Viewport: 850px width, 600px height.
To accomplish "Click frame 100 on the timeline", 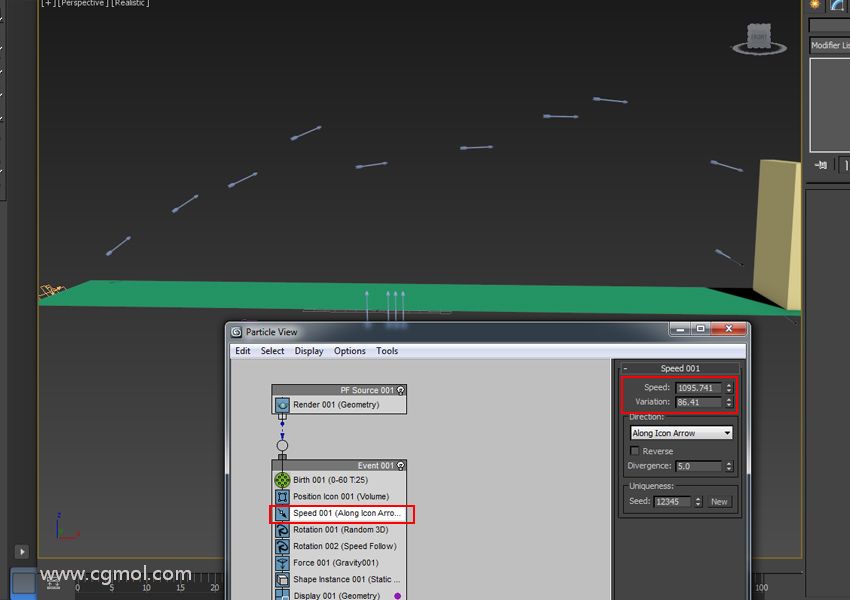I will (762, 588).
